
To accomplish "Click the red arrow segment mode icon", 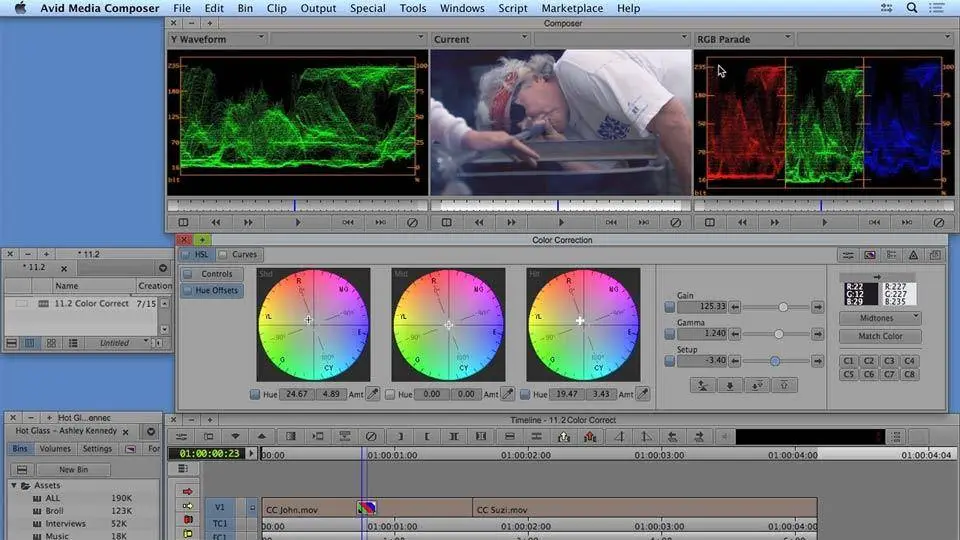I will [x=187, y=491].
